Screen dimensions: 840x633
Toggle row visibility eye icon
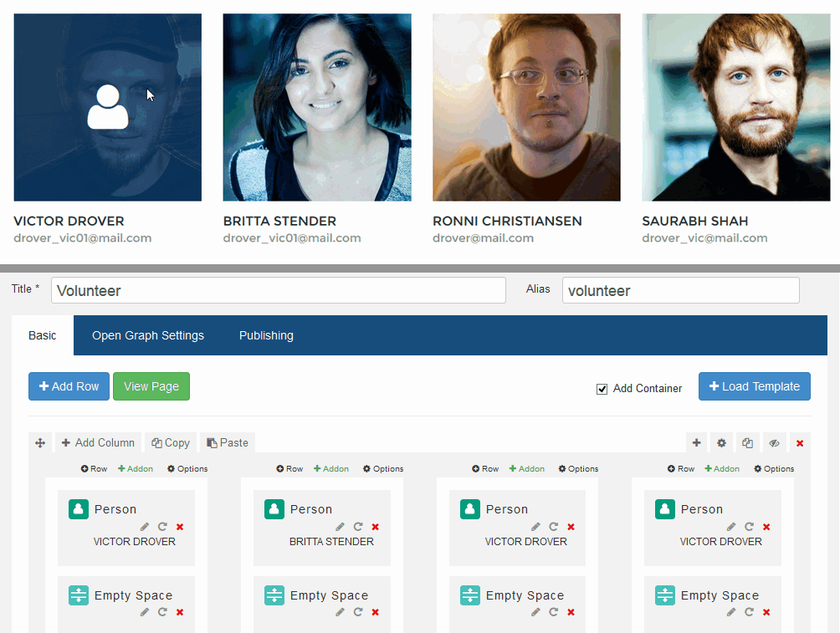[x=774, y=443]
